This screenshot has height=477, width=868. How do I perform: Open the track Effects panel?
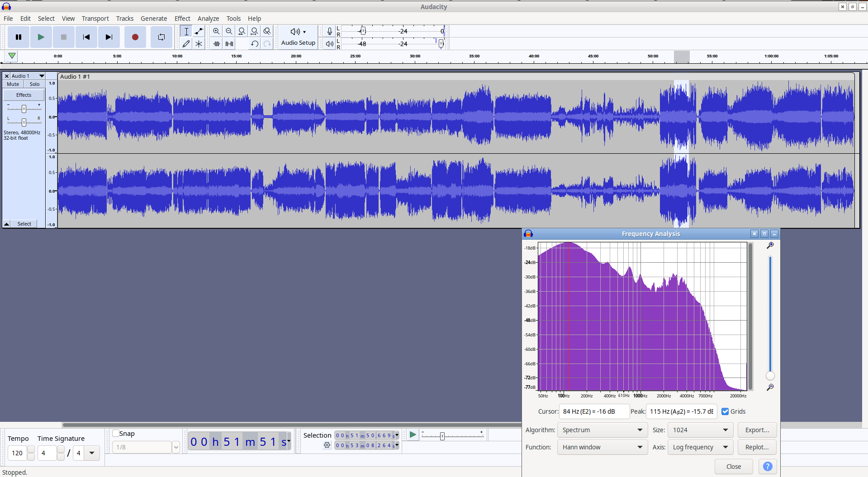click(x=24, y=95)
